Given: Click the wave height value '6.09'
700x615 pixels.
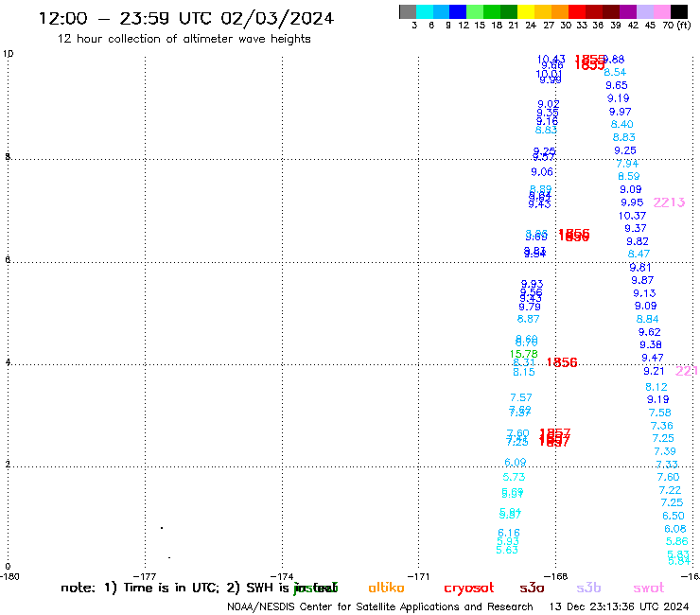Looking at the screenshot, I should click(x=516, y=463).
